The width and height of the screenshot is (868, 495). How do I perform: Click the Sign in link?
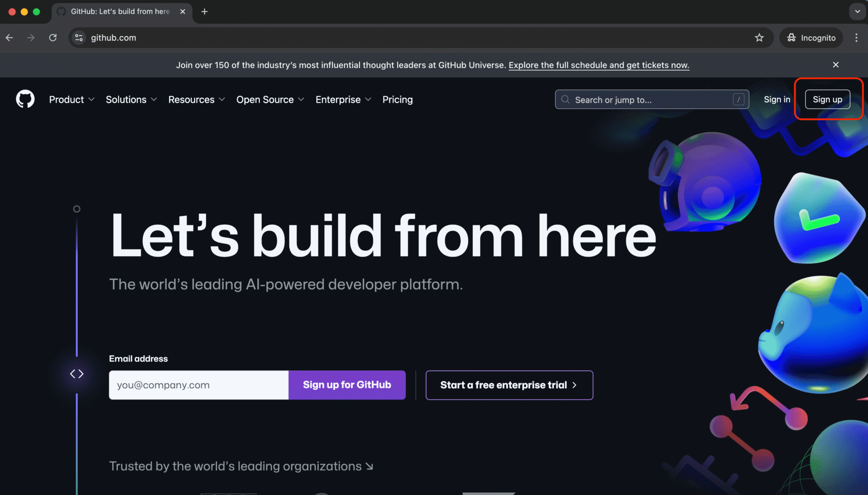[777, 100]
